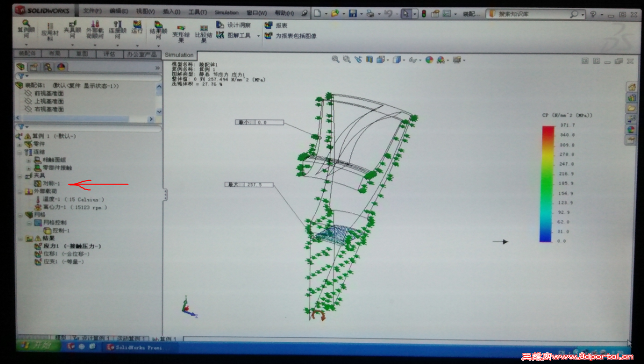Open the 夹具顾问 fixtures advisor

pyautogui.click(x=72, y=29)
